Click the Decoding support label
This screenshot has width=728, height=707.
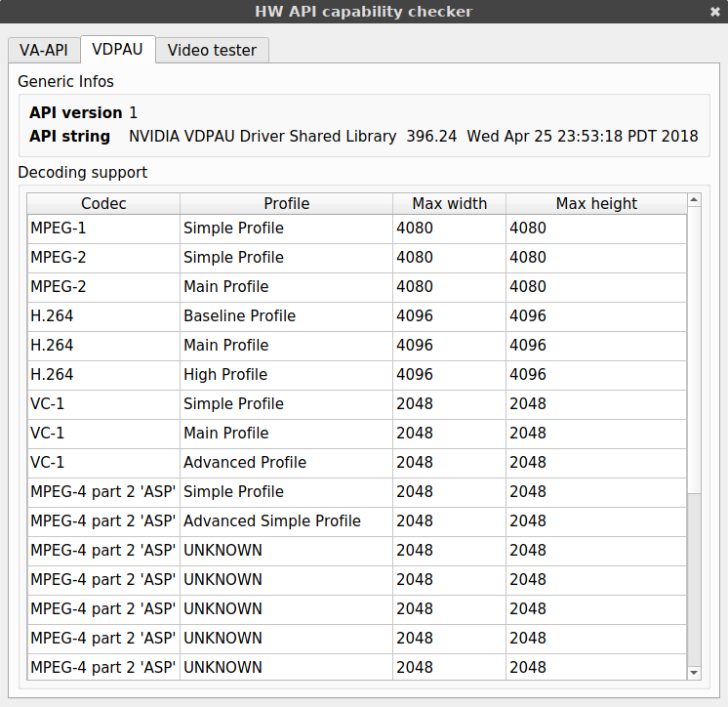coord(82,173)
